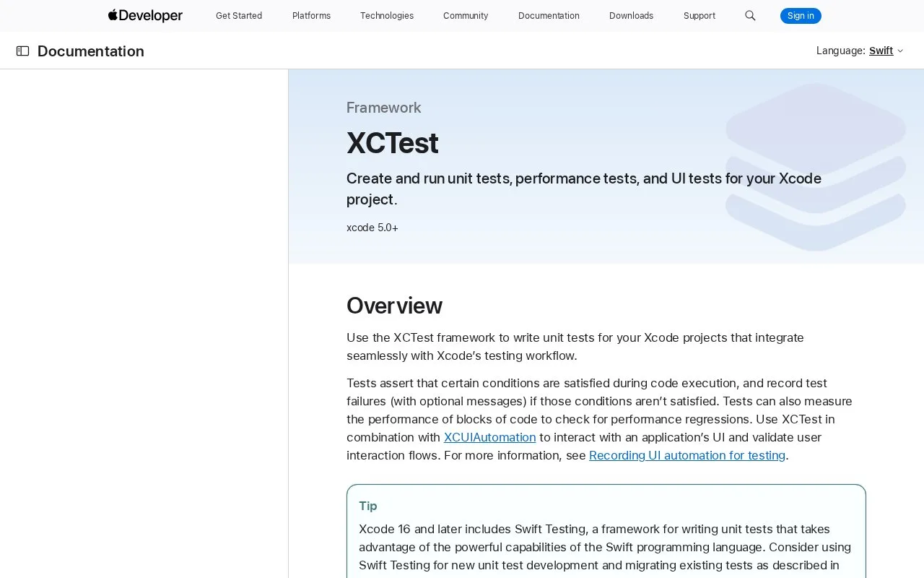Click the Tip label in callout
The image size is (924, 578).
click(368, 506)
